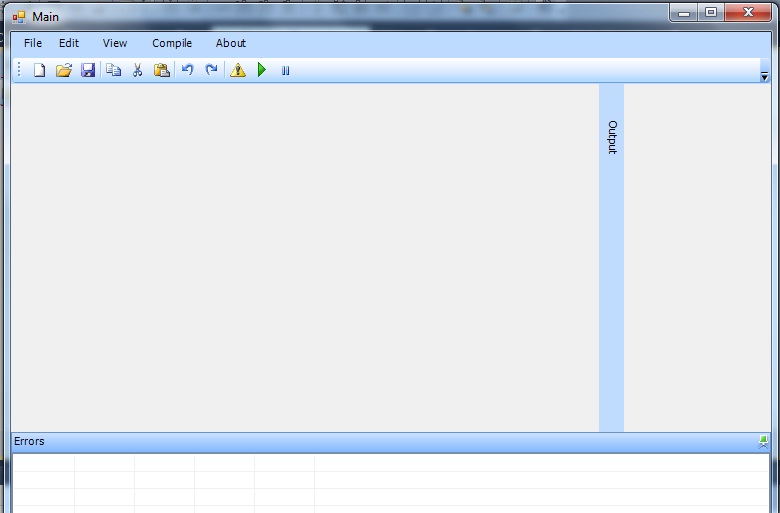Maximize the Main window
Image resolution: width=780 pixels, height=513 pixels.
[x=711, y=12]
